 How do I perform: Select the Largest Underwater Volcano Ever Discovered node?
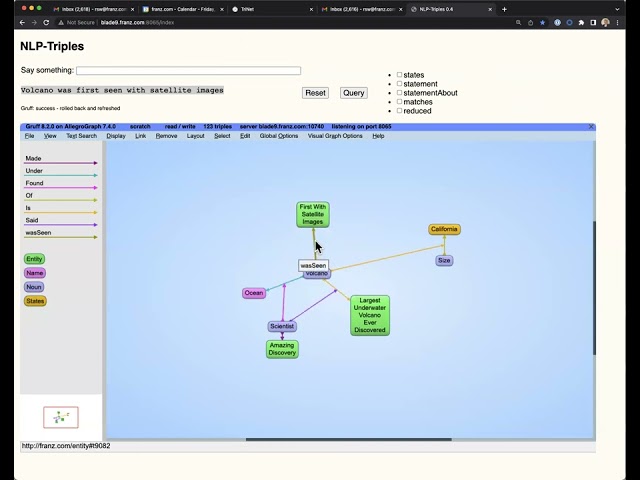[x=370, y=315]
